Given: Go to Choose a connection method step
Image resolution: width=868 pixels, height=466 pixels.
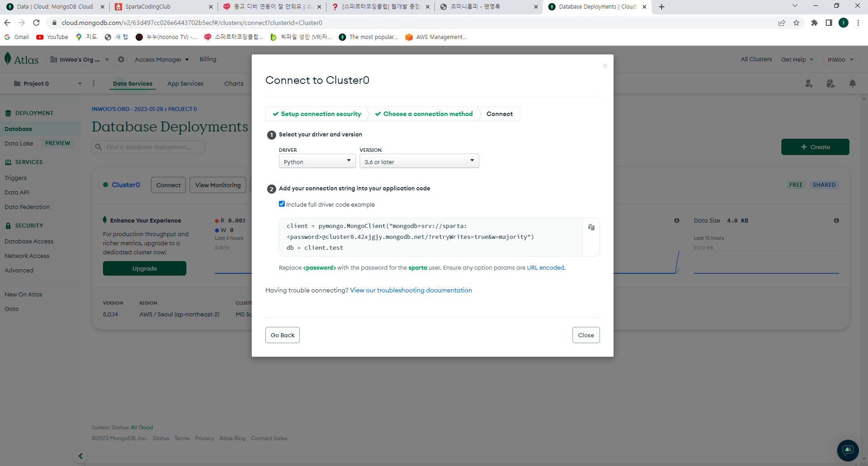Looking at the screenshot, I should (424, 114).
